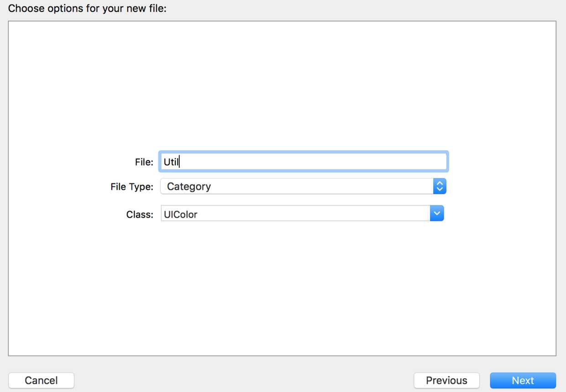
Task: Click the "Class:" label
Action: [x=140, y=214]
